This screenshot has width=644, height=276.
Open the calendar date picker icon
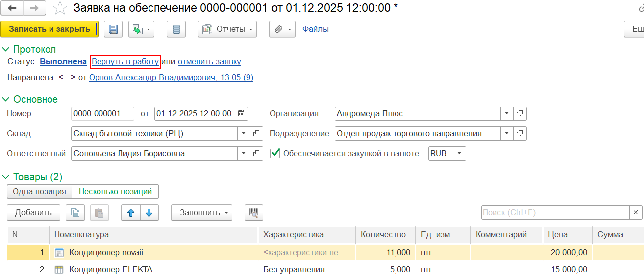(241, 113)
